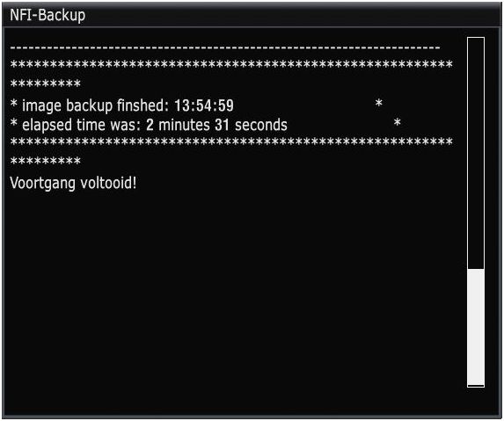
Task: Select the short asterisk row above Voortgang
Action: tap(46, 161)
